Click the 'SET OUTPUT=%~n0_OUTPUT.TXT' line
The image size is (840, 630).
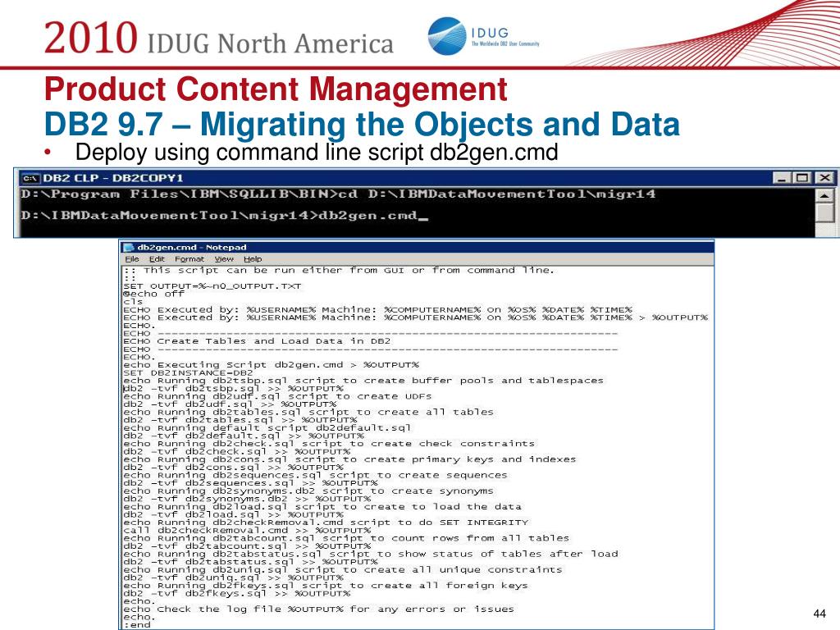coord(212,286)
